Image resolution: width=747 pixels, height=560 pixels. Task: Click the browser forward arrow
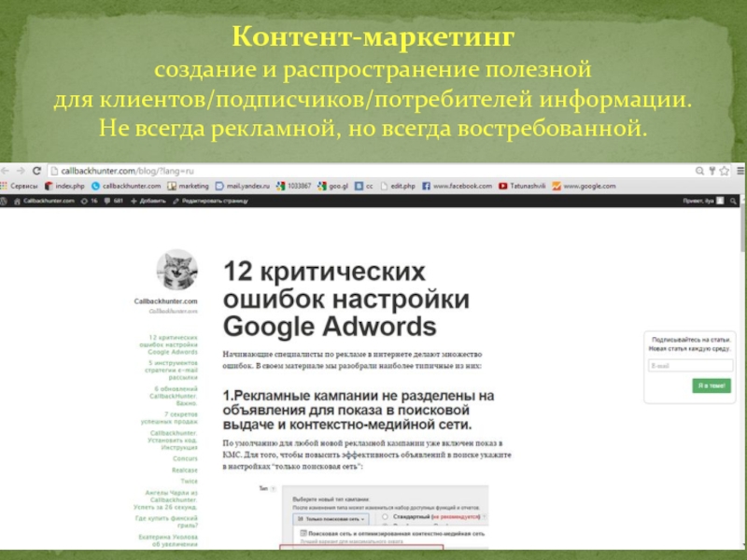pyautogui.click(x=21, y=171)
